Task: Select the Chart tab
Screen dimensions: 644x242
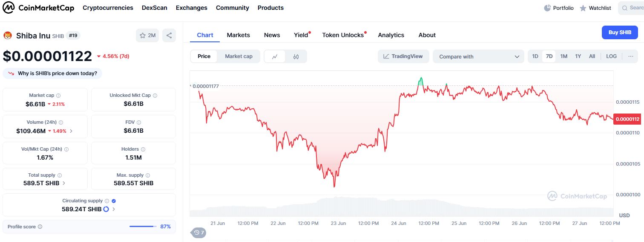Action: coord(205,35)
